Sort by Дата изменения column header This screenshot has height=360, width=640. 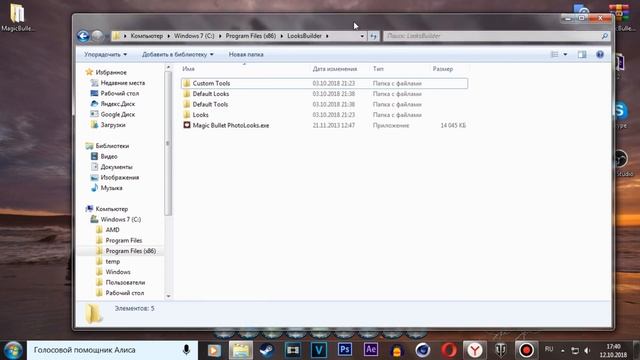tap(335, 69)
